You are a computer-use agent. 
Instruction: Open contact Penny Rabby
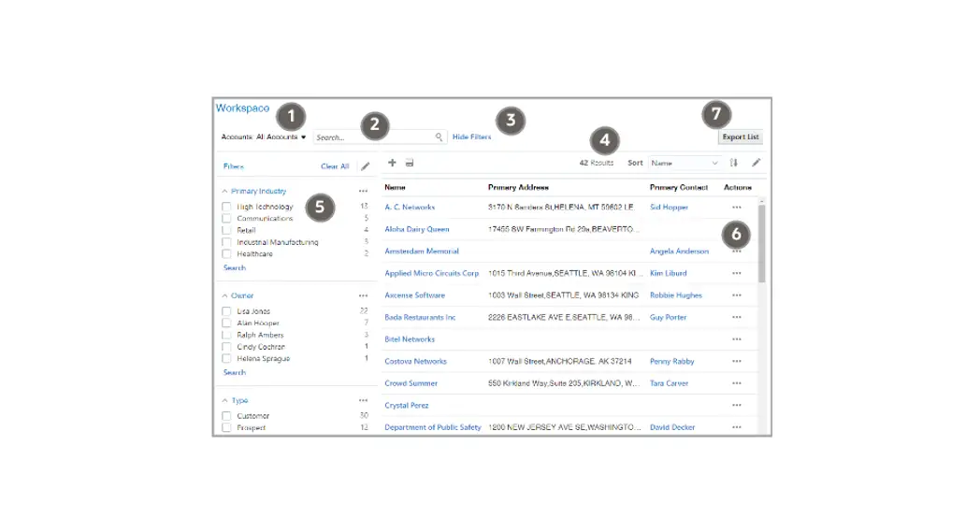(671, 361)
